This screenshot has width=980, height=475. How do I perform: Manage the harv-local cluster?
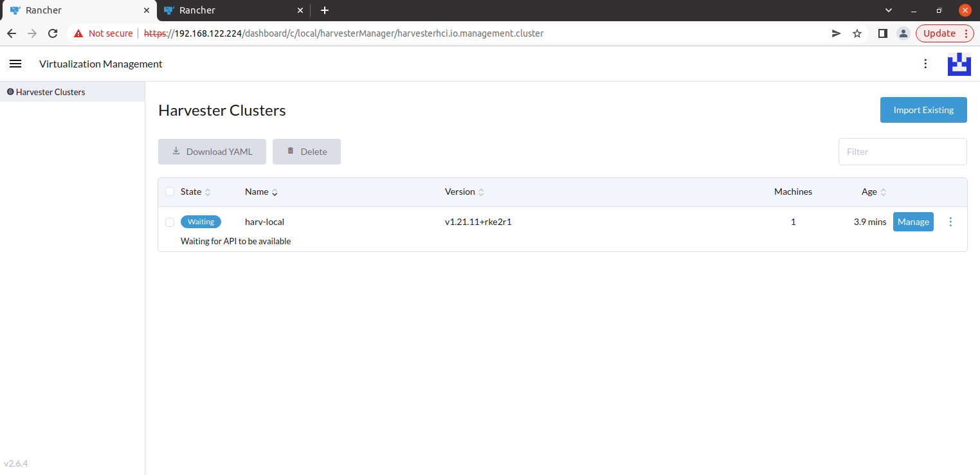913,222
